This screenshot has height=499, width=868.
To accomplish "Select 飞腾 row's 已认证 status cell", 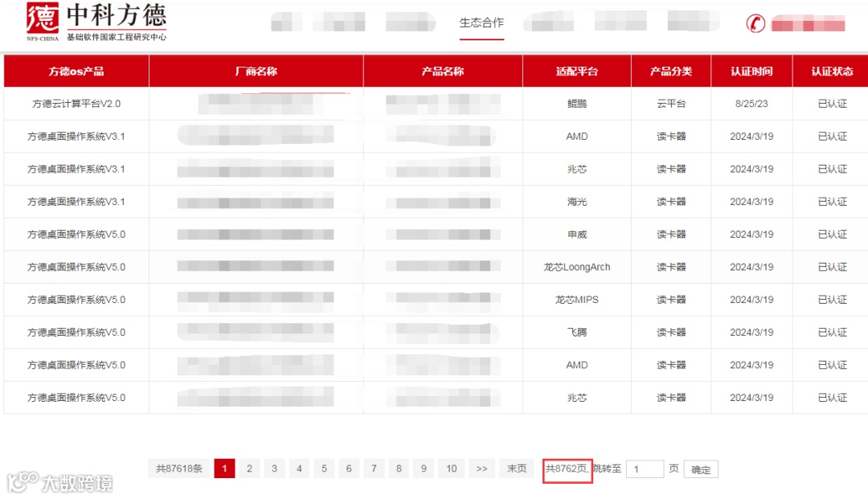I will 832,332.
